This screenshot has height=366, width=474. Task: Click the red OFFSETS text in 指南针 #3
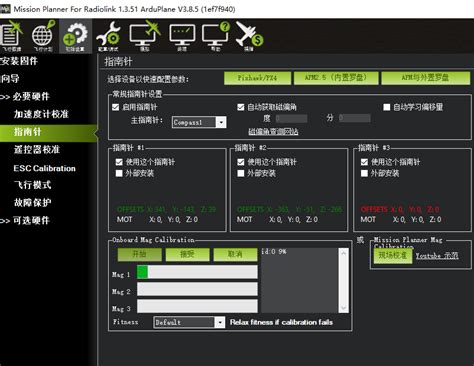pos(400,209)
